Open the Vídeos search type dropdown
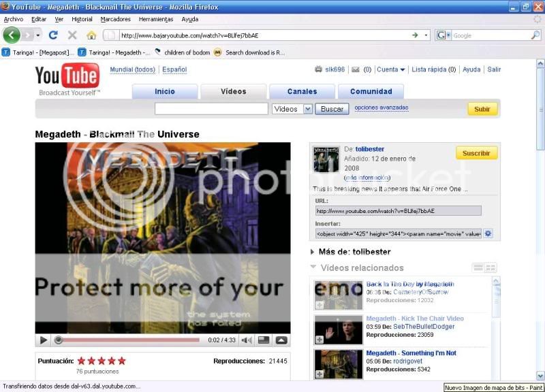 292,109
